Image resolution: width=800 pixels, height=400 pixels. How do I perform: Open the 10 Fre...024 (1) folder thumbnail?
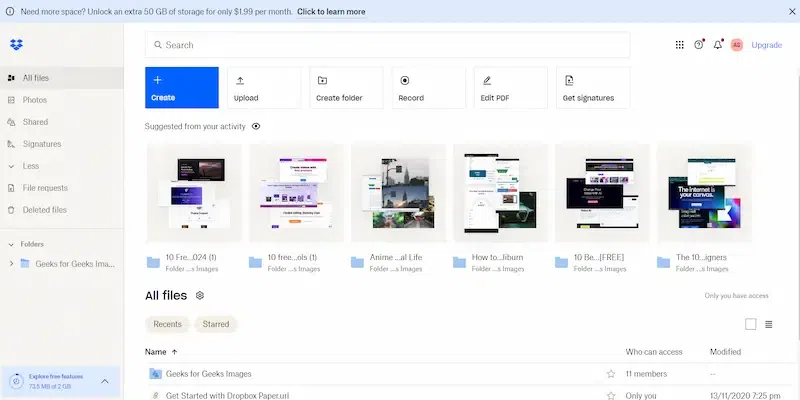pyautogui.click(x=194, y=193)
